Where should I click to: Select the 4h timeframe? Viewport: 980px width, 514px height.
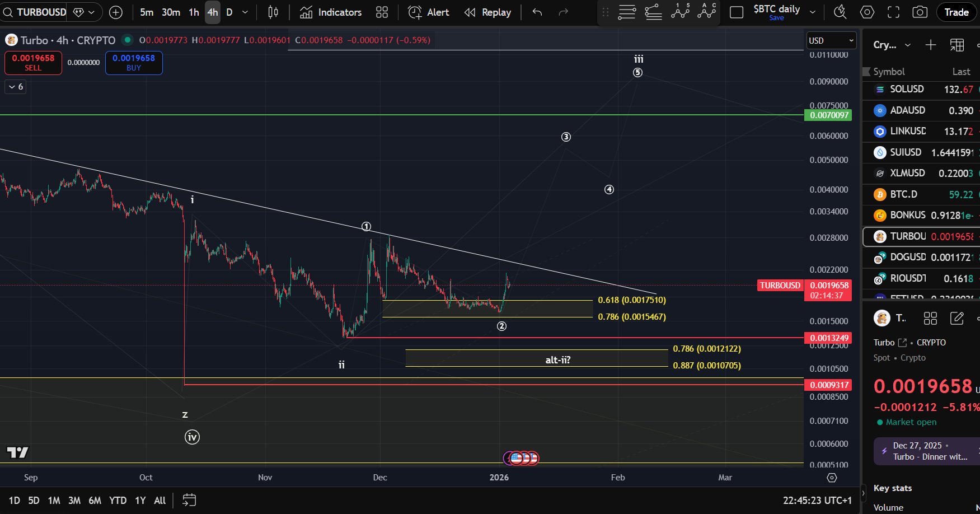(213, 12)
